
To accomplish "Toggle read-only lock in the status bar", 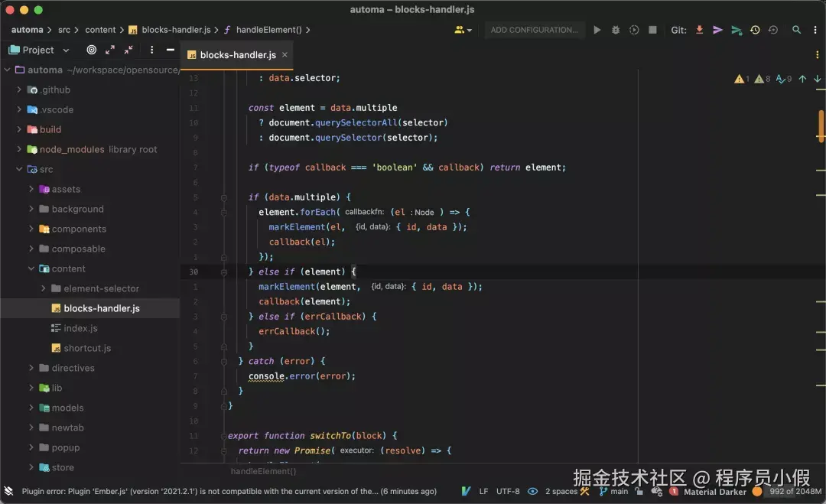I will [x=639, y=491].
